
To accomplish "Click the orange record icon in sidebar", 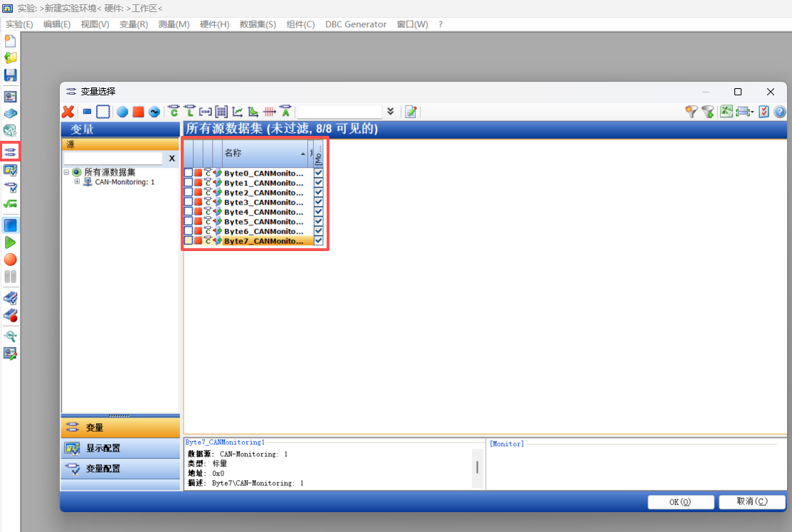I will (10, 260).
